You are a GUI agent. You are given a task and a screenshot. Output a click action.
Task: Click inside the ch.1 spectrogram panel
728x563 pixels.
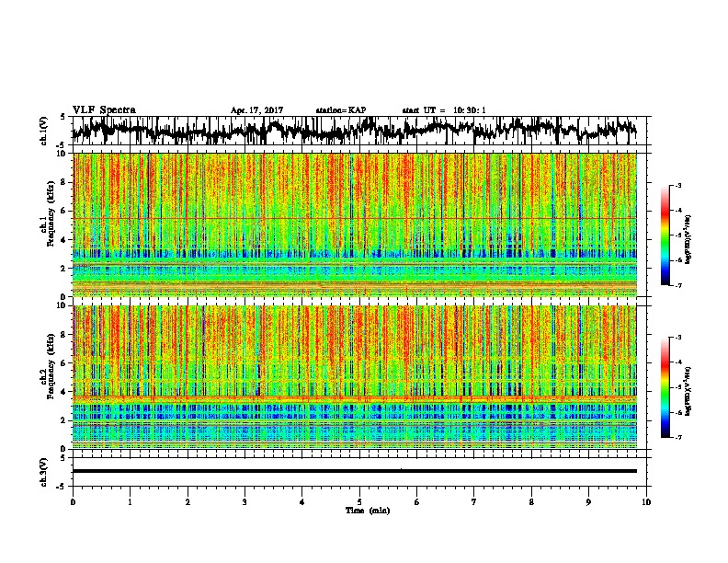[355, 224]
